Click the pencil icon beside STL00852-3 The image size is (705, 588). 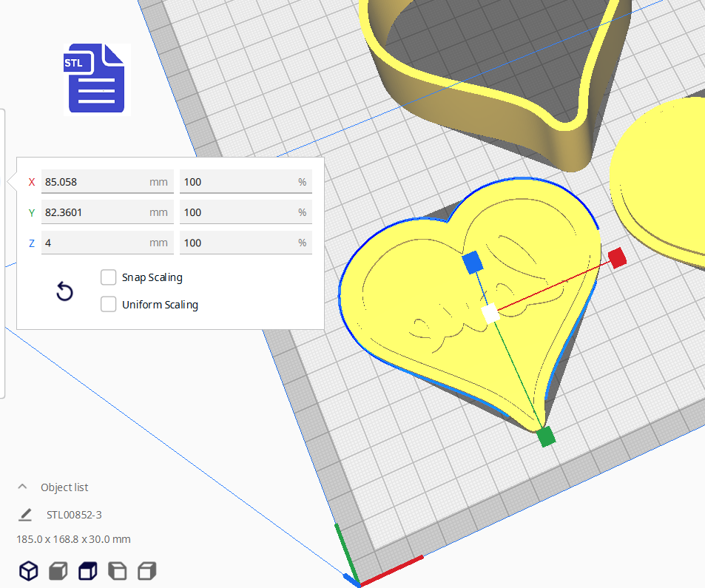(26, 514)
